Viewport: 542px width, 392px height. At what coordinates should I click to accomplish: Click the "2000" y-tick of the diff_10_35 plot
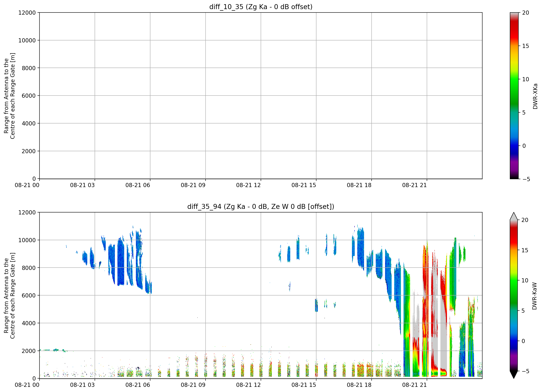(29, 151)
